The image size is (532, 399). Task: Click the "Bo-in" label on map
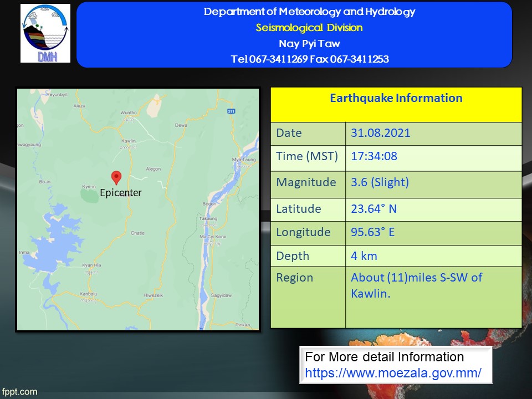tap(44, 182)
